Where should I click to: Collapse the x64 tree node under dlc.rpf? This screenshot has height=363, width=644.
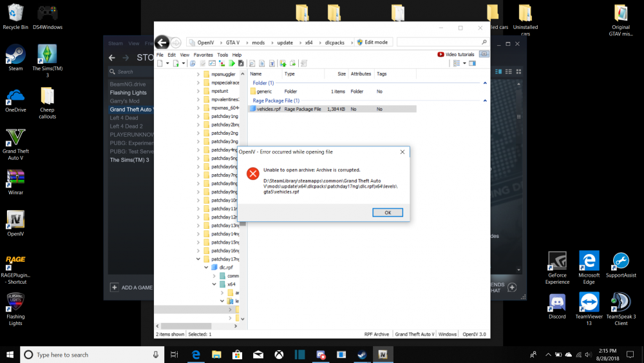click(x=214, y=284)
